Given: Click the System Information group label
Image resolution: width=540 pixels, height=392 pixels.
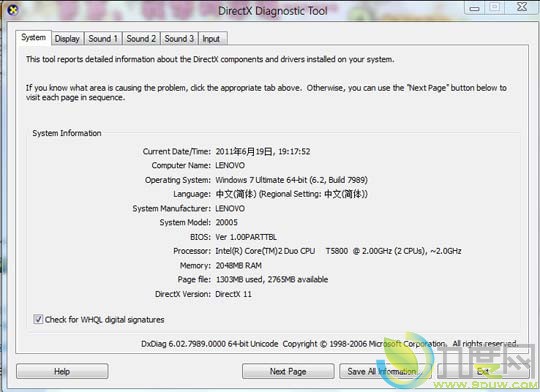Looking at the screenshot, I should pyautogui.click(x=67, y=133).
